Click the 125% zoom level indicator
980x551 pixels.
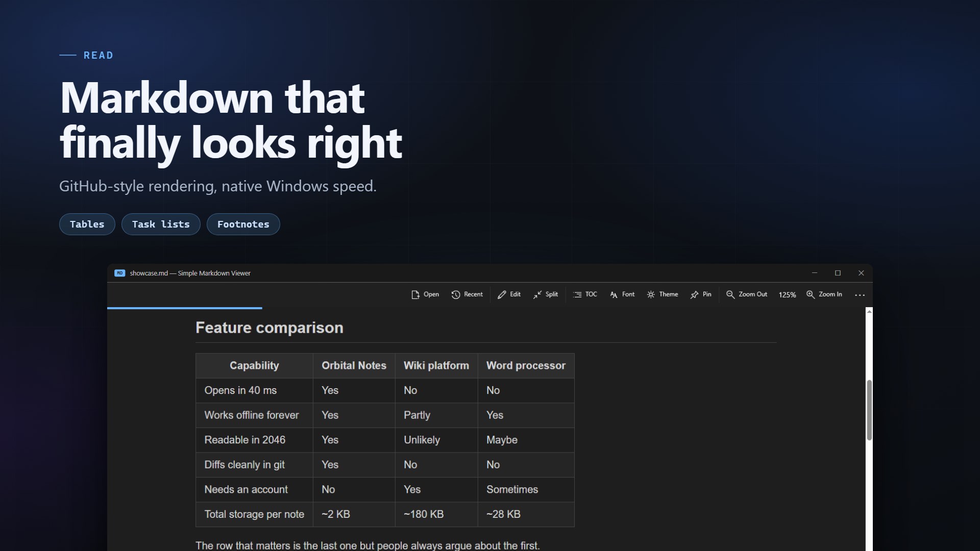[787, 295]
